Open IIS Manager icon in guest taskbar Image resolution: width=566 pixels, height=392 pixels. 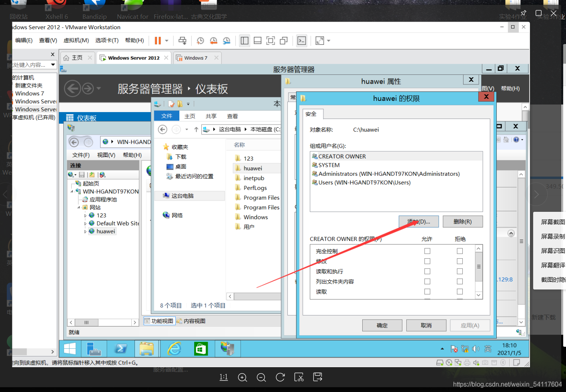[227, 349]
